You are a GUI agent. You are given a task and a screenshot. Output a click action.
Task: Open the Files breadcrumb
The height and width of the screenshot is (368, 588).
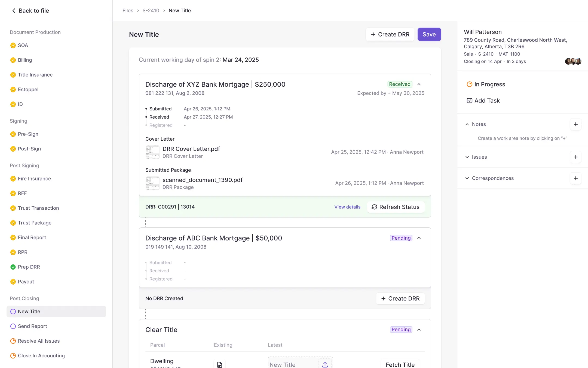128,10
